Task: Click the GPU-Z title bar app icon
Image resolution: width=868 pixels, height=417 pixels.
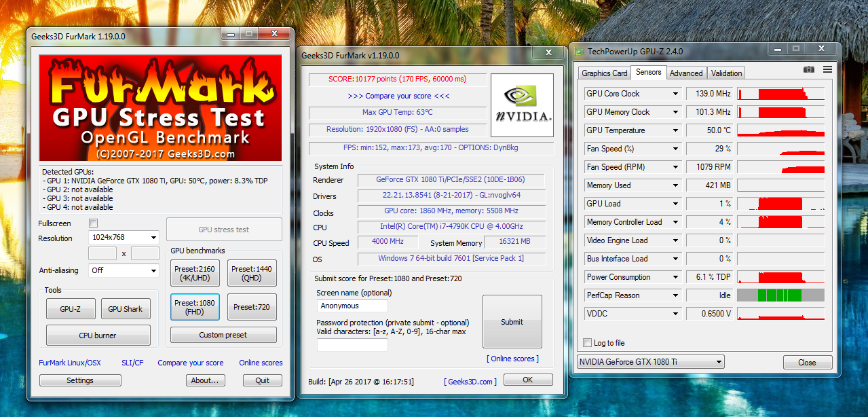Action: point(579,51)
